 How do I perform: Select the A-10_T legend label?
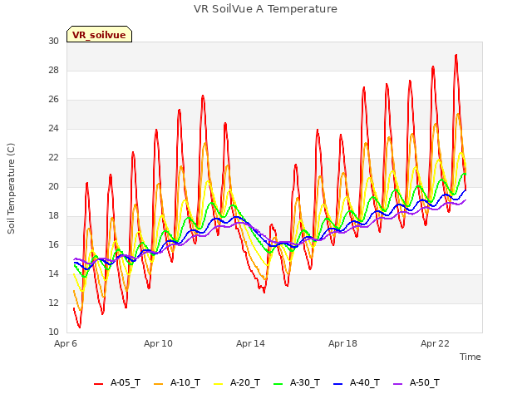(185, 382)
